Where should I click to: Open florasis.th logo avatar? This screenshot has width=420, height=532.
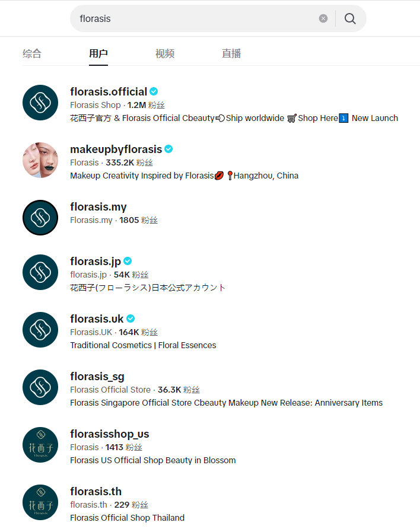40,502
